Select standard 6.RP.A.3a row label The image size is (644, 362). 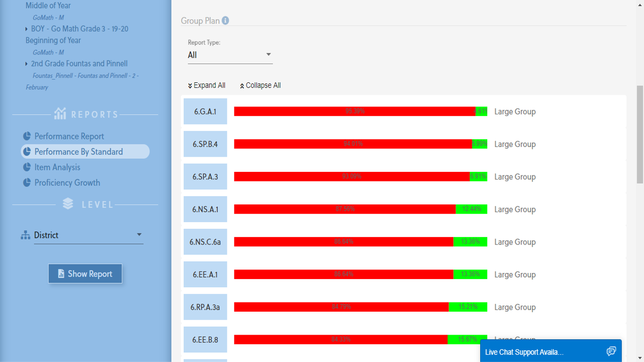206,307
